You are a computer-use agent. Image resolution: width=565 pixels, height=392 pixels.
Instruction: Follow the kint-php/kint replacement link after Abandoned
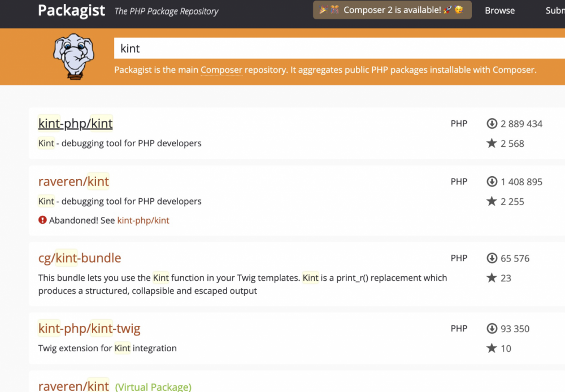(x=143, y=220)
